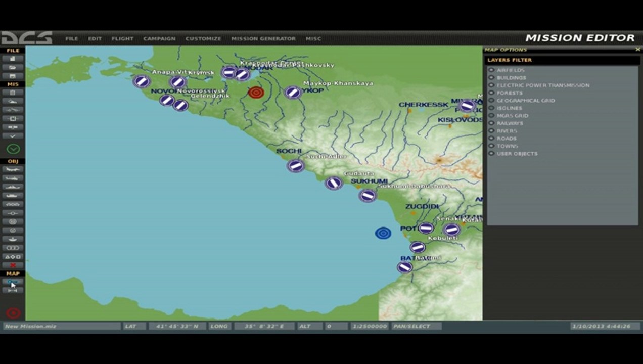The width and height of the screenshot is (643, 364).
Task: Select Maykop-Khanskaya airfield icon
Action: [293, 92]
